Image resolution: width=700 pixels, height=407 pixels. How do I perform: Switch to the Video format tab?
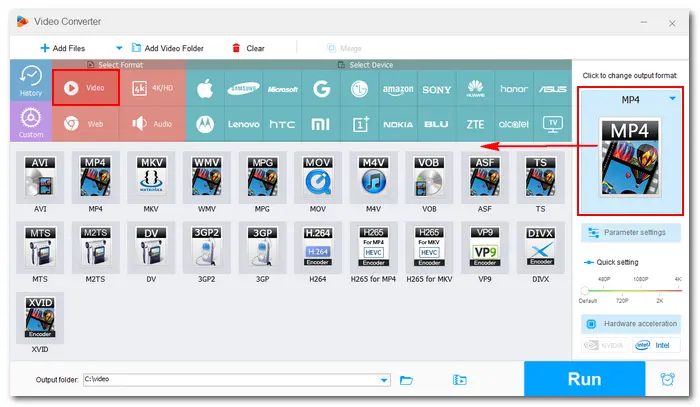coord(86,87)
